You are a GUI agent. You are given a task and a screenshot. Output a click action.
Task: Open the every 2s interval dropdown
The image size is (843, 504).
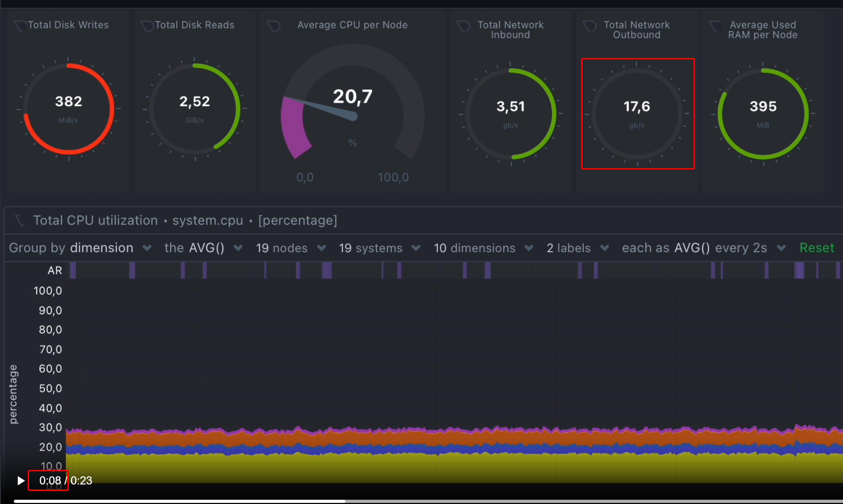click(x=781, y=248)
